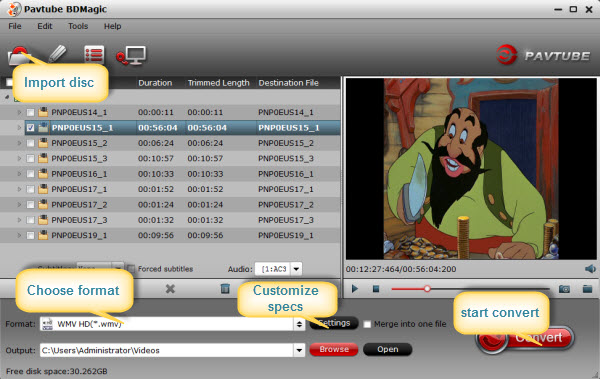This screenshot has height=379, width=600.
Task: Take a snapshot with the camera icon
Action: click(x=564, y=289)
